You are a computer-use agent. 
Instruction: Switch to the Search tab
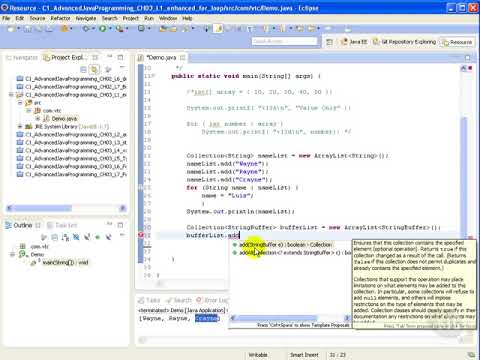pos(179,300)
